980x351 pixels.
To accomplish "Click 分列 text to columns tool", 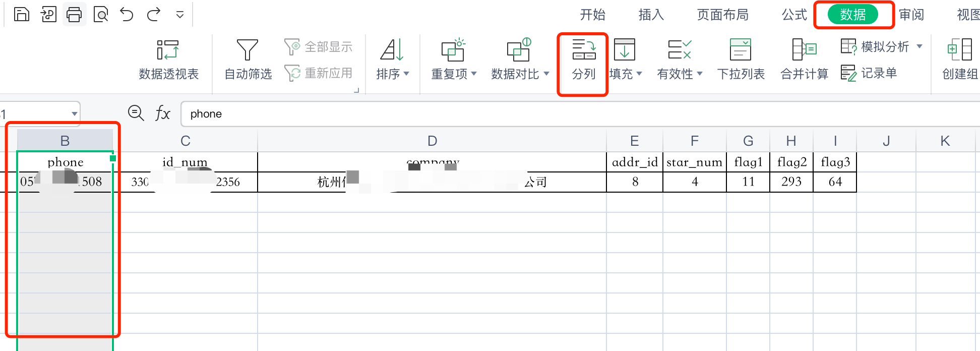I will tap(583, 60).
